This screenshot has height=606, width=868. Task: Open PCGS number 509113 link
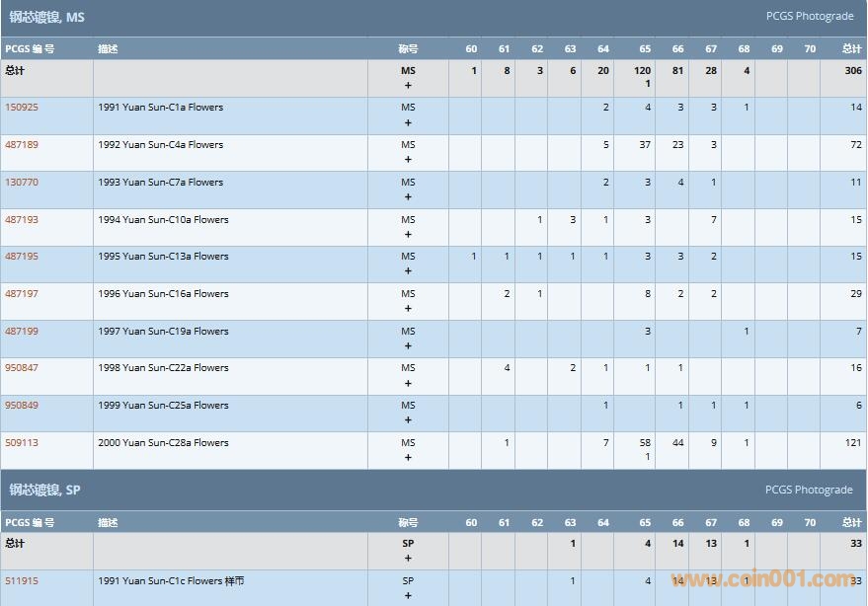click(22, 443)
